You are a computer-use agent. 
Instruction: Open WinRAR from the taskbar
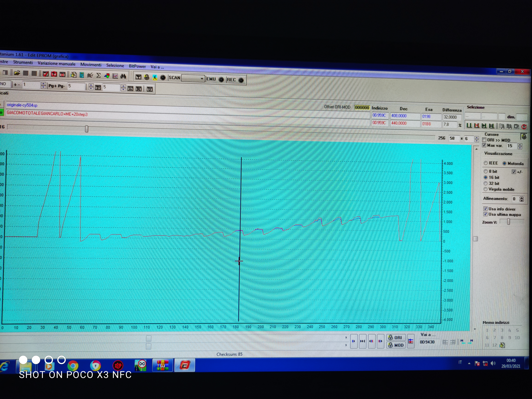[x=163, y=365]
